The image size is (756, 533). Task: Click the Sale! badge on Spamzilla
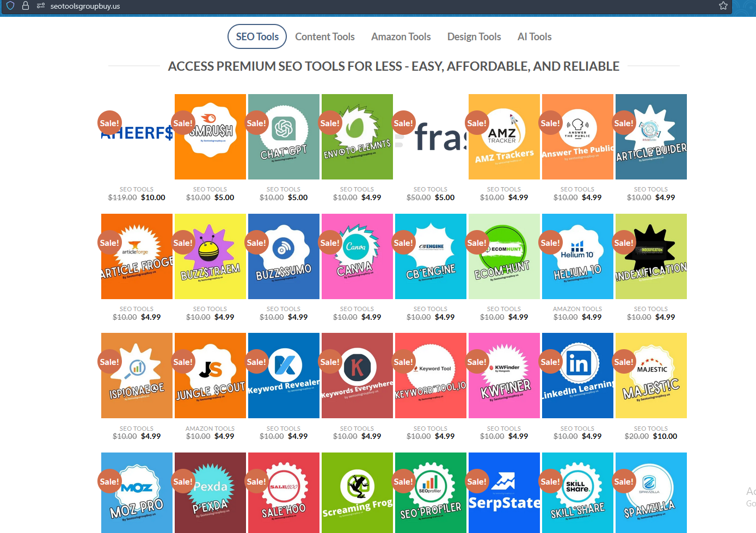624,481
